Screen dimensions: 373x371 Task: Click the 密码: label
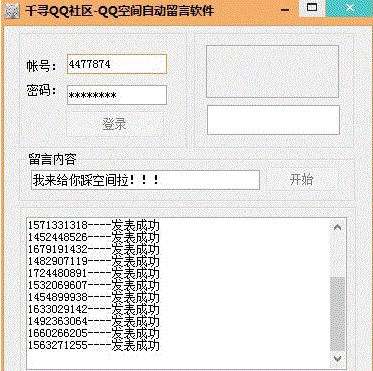pyautogui.click(x=42, y=90)
